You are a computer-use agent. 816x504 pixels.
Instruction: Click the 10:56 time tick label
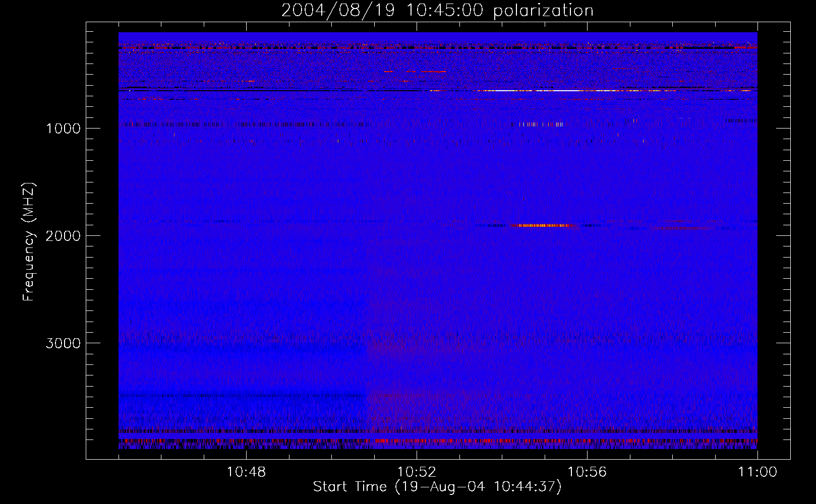tap(587, 472)
